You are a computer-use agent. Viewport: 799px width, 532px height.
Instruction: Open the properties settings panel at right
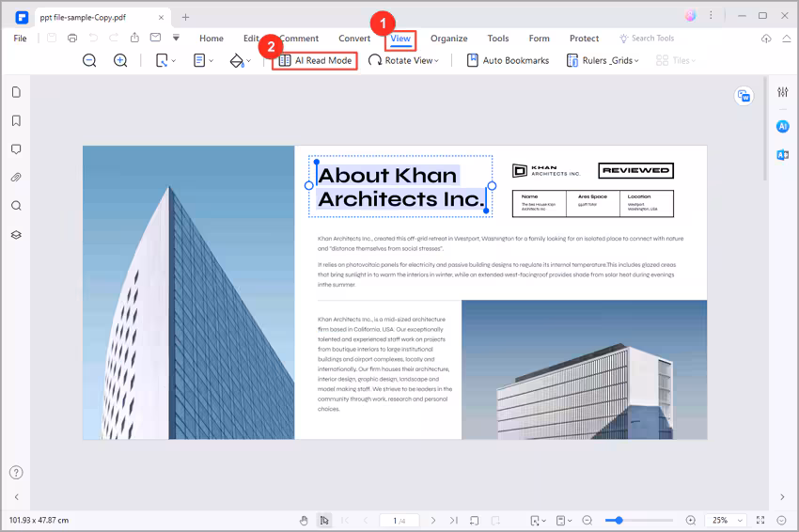coord(782,92)
